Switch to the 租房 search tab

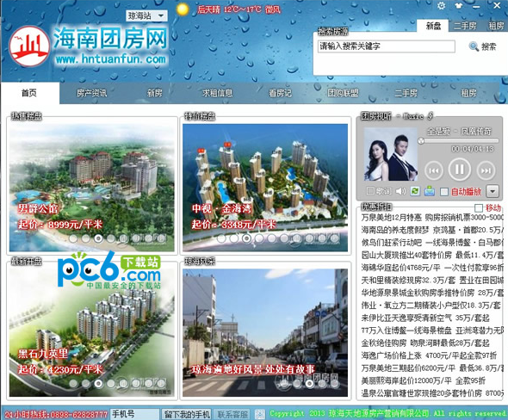(496, 26)
